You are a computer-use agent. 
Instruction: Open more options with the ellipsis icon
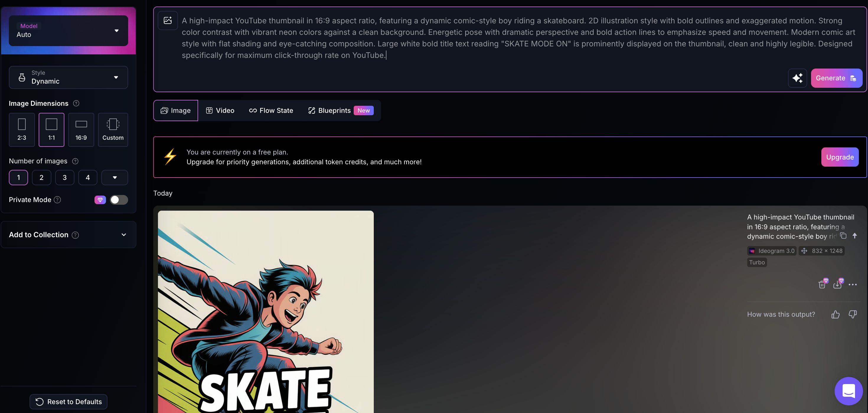[853, 284]
